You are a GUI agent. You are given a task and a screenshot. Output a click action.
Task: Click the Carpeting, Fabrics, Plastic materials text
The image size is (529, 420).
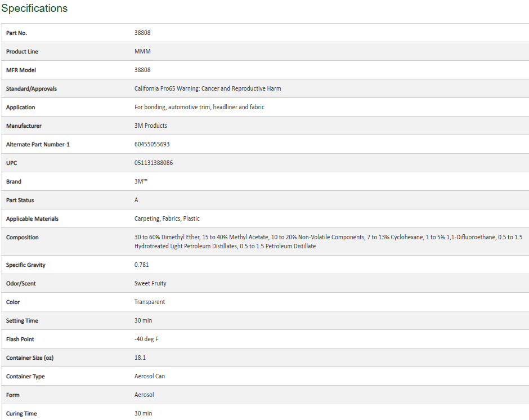pos(167,218)
